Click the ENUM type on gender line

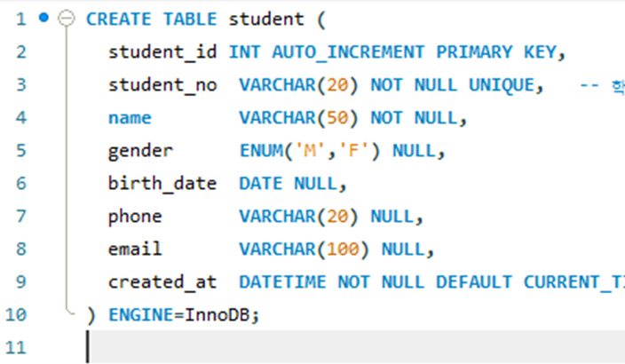tap(261, 150)
